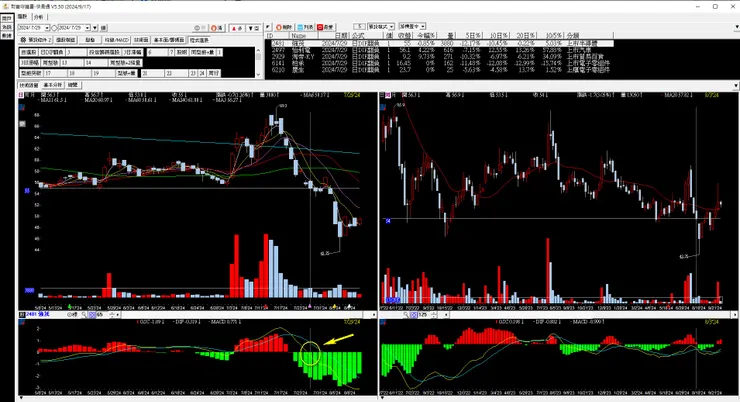Select stock row 2929 in results list
Image resolution: width=740 pixels, height=402 pixels.
pos(442,56)
